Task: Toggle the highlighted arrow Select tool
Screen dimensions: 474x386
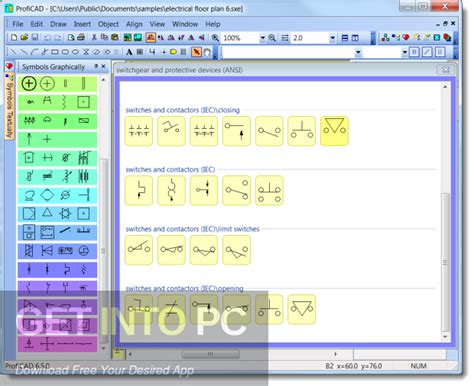Action: pos(196,52)
